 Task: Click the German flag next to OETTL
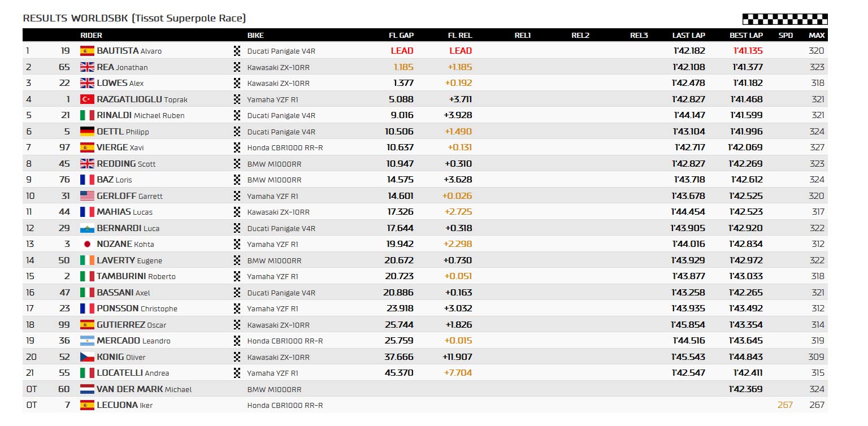(87, 132)
